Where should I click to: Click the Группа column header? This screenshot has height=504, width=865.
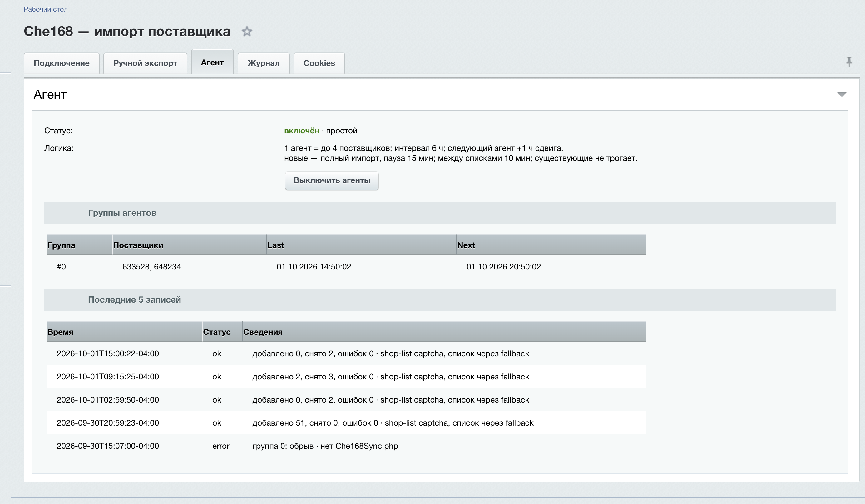point(79,245)
